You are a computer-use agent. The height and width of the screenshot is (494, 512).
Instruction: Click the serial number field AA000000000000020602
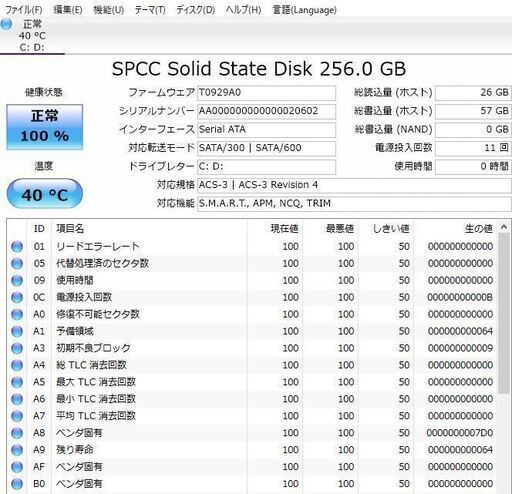pyautogui.click(x=266, y=111)
